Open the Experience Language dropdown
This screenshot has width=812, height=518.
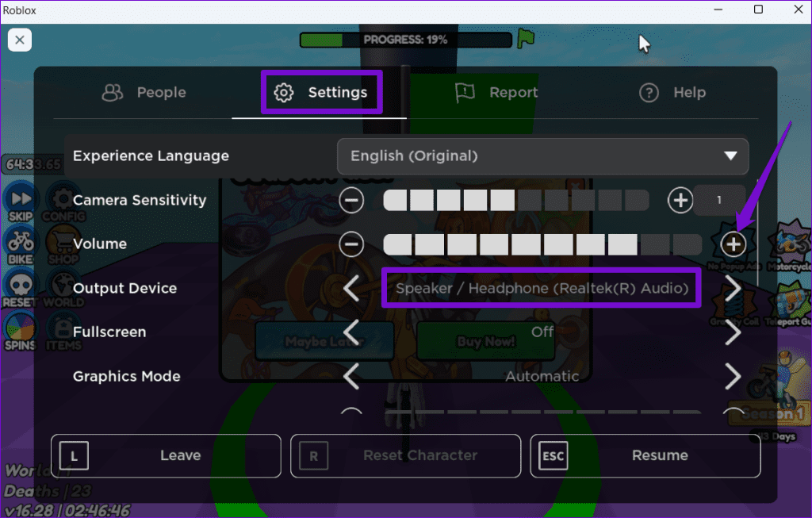(x=543, y=156)
